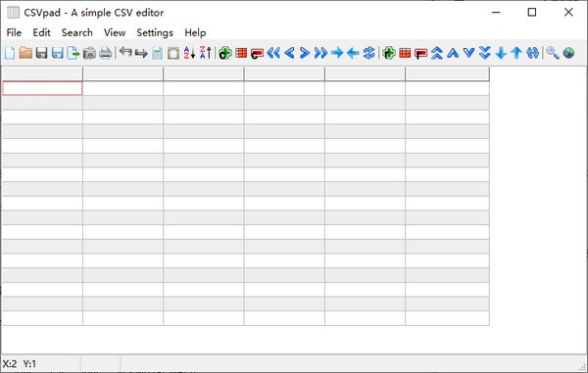The height and width of the screenshot is (373, 588).
Task: Click the double-down chevron icon
Action: tap(485, 53)
